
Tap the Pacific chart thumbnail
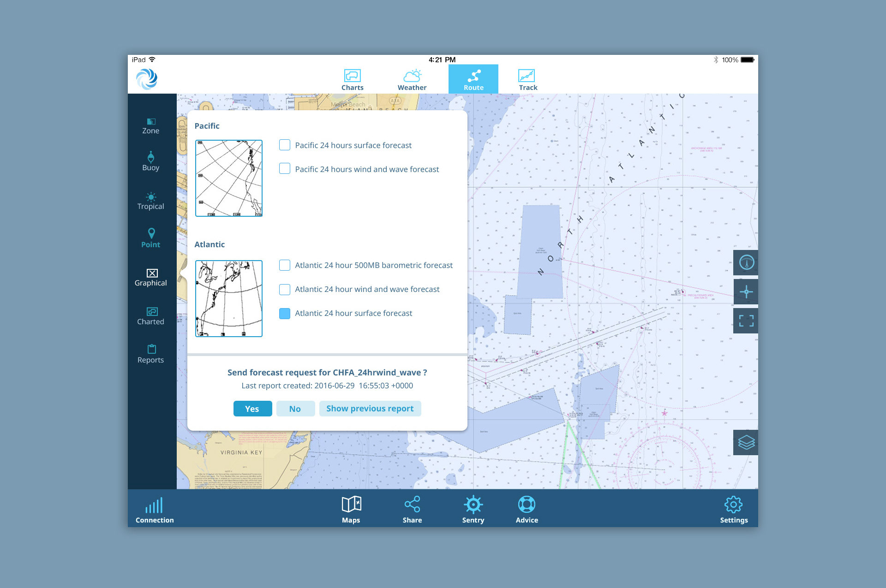coord(229,178)
